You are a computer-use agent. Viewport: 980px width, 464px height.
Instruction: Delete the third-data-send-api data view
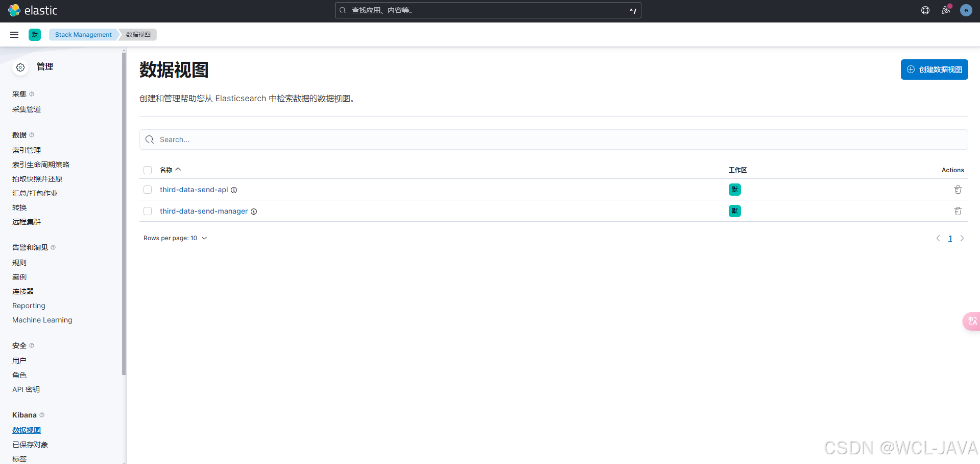pos(958,190)
